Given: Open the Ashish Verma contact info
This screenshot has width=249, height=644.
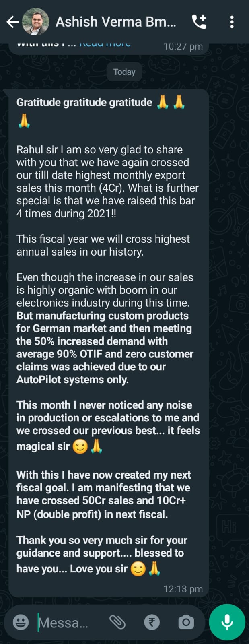Looking at the screenshot, I should pyautogui.click(x=115, y=22).
